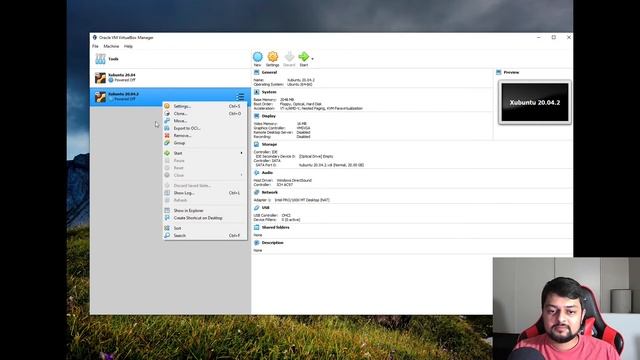Click the Oracle VM VirtualBox Manager title bar icon
Image resolution: width=640 pixels, height=360 pixels.
click(95, 38)
